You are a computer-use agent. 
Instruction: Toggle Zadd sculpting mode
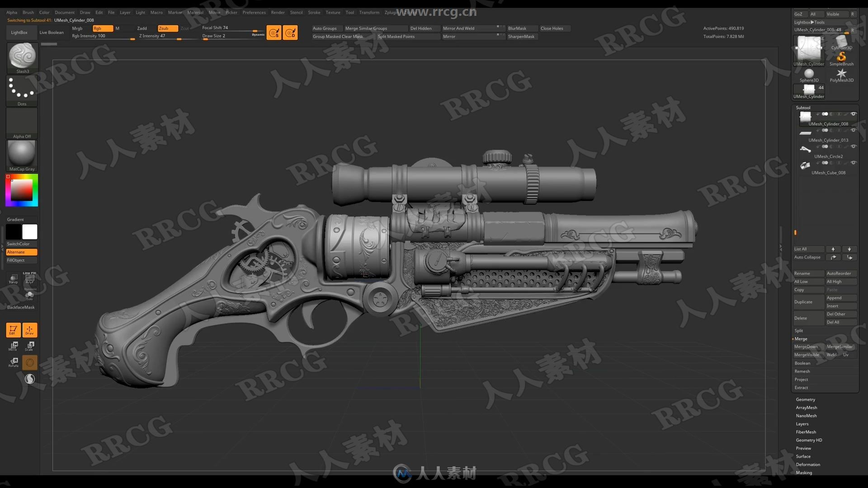click(142, 28)
